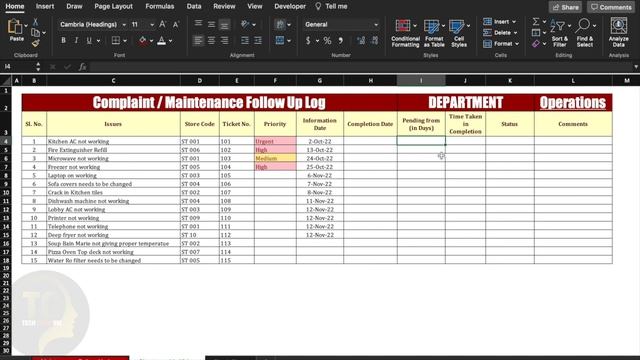Toggle Italic formatting

(76, 40)
